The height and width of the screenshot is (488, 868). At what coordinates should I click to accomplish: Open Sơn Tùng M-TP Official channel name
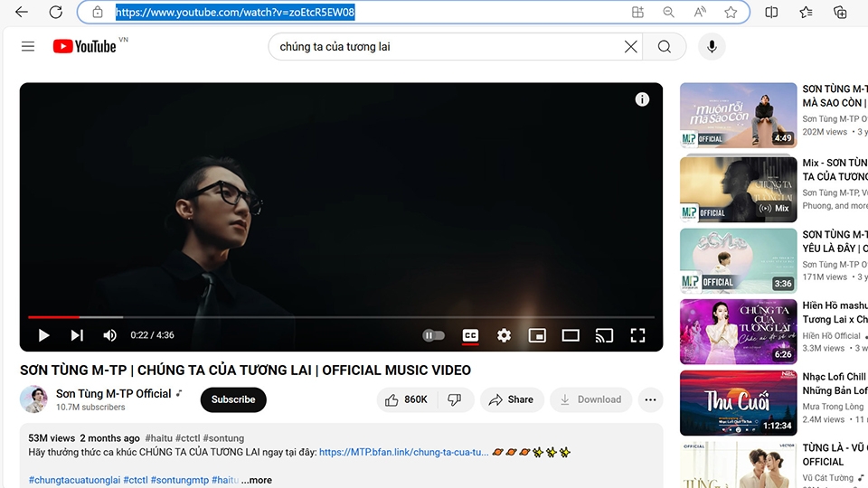click(114, 393)
